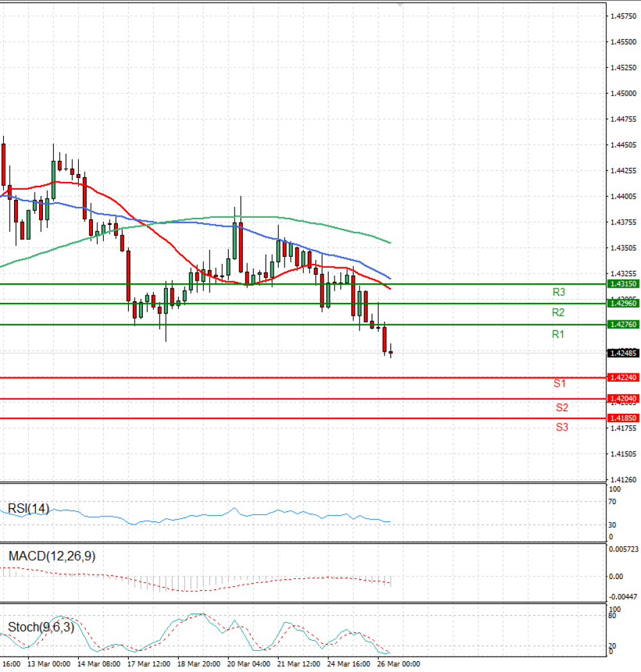
Task: Click the 21 Mar 12:00 time label
Action: pyautogui.click(x=299, y=664)
